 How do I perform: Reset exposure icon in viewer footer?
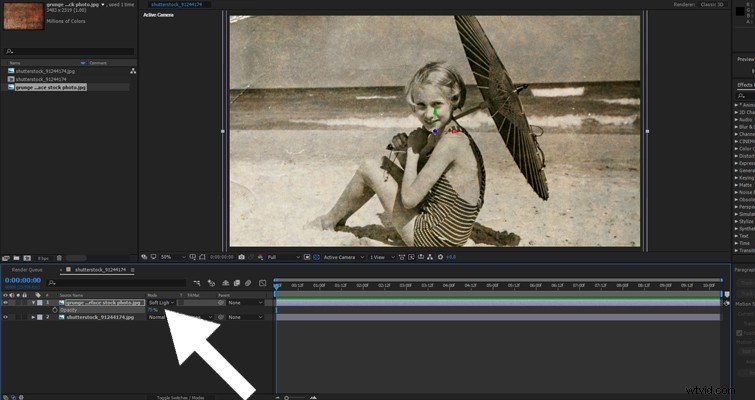pyautogui.click(x=440, y=257)
